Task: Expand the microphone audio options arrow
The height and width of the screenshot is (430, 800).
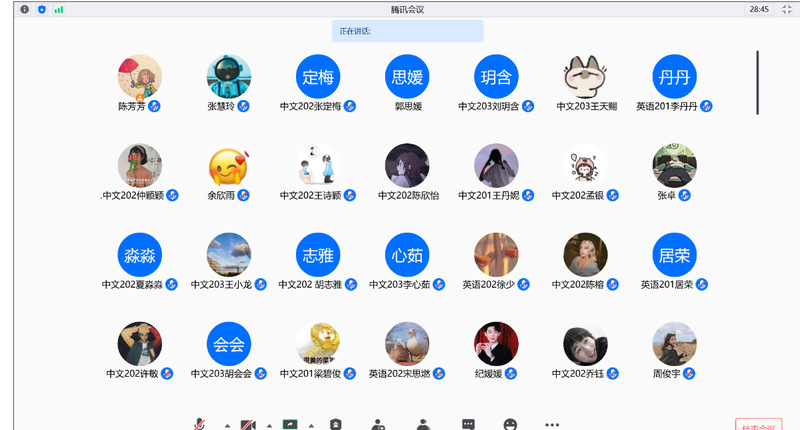Action: pyautogui.click(x=226, y=425)
